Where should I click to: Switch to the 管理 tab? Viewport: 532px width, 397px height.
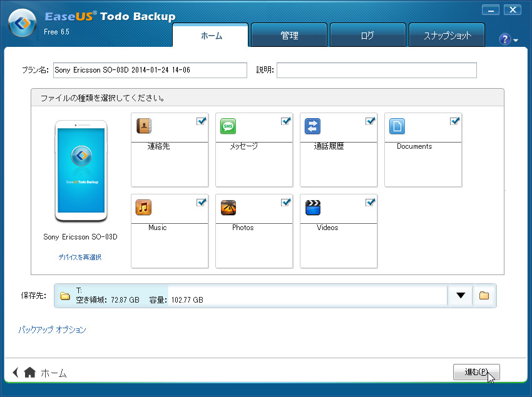click(289, 35)
